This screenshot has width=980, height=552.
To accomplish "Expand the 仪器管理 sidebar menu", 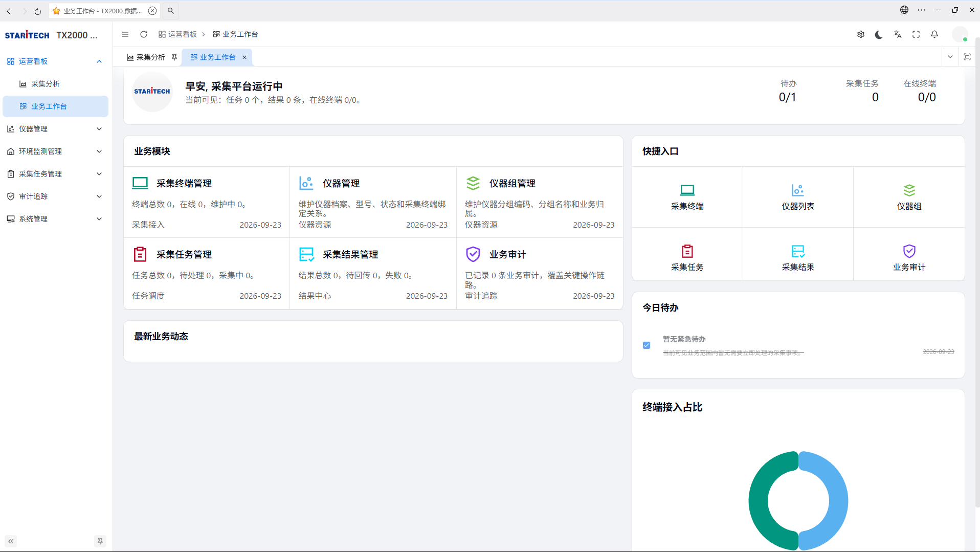I will point(55,129).
